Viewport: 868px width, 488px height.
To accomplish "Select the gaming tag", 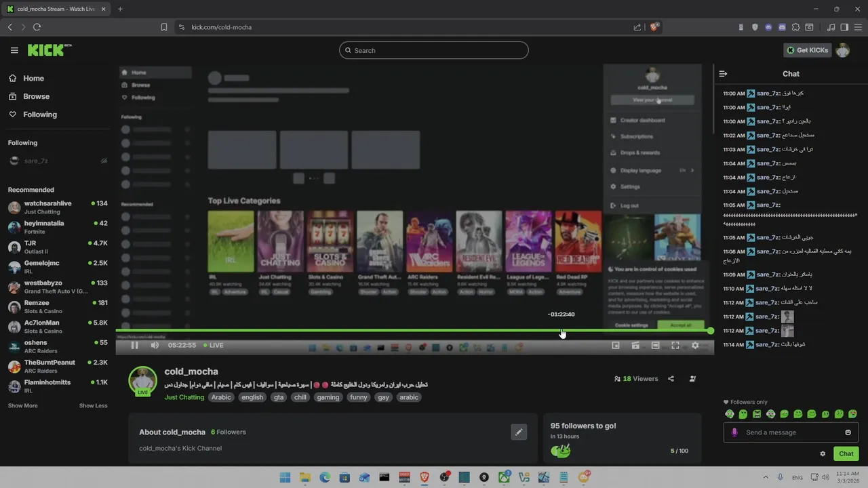I will pyautogui.click(x=328, y=397).
